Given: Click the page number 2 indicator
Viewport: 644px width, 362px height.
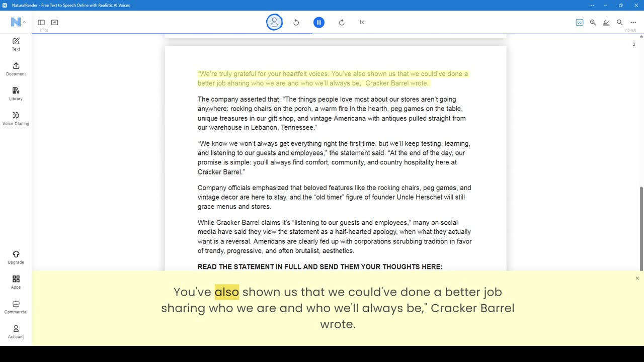Looking at the screenshot, I should (x=634, y=44).
